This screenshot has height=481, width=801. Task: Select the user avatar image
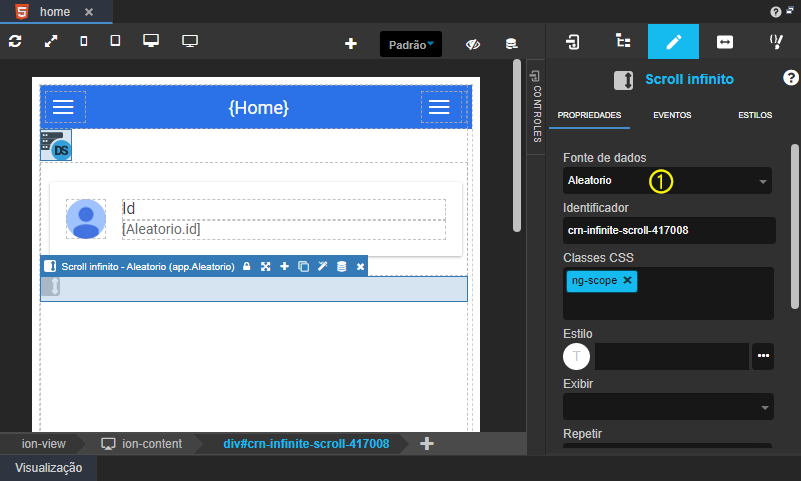point(86,219)
